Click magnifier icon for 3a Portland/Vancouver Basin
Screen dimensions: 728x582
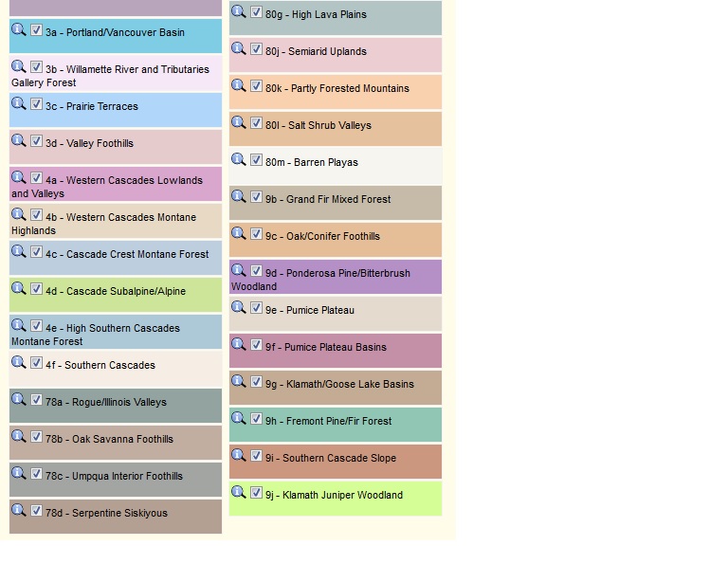tap(18, 29)
